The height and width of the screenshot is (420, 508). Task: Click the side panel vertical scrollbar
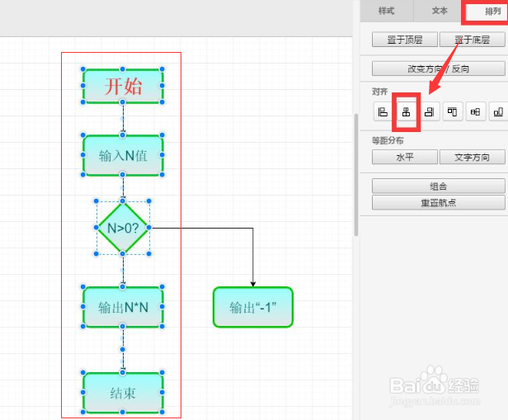(356, 175)
